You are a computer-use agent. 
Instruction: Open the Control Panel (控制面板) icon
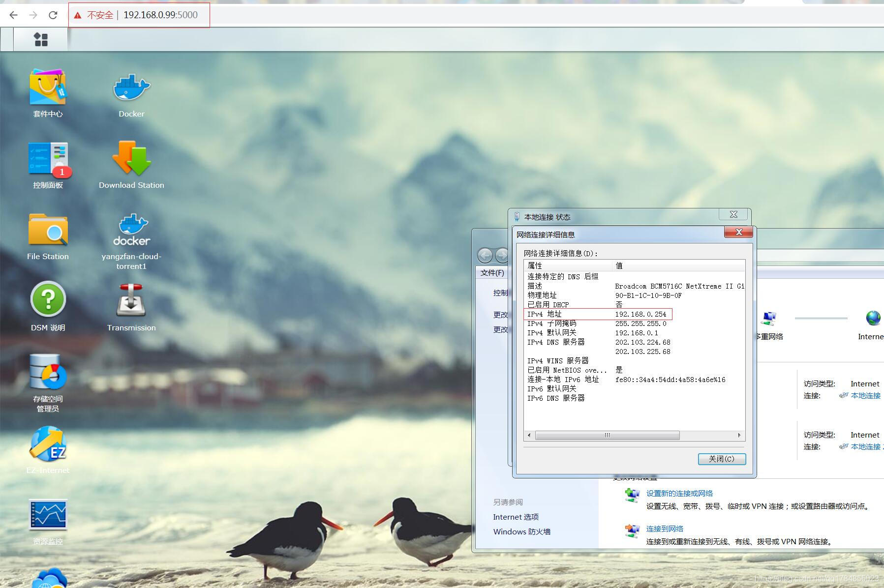pos(48,159)
